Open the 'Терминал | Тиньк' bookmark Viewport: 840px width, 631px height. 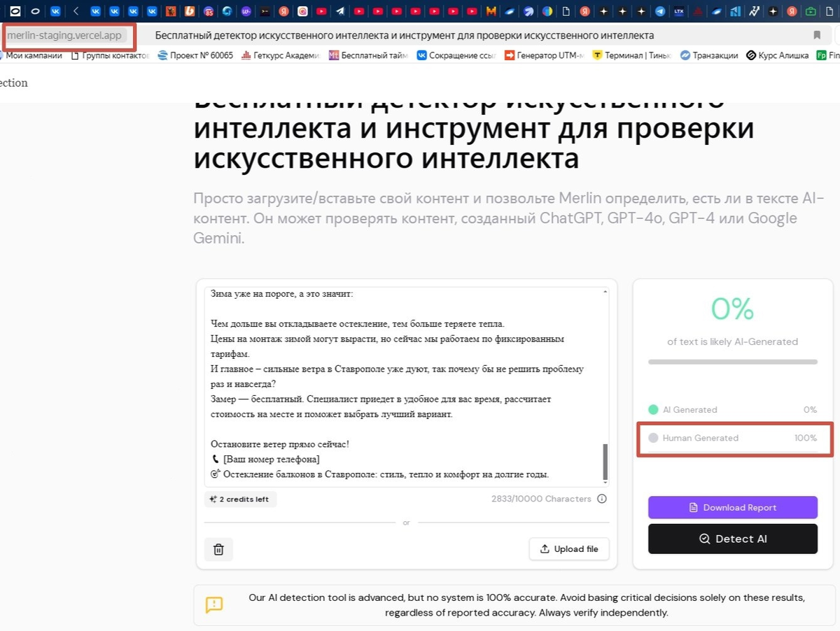click(631, 55)
